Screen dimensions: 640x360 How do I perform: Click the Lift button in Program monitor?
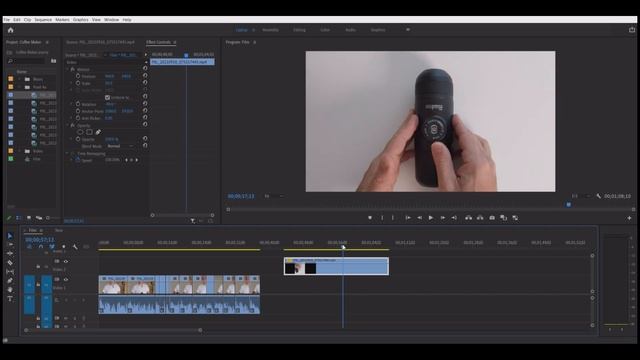point(469,218)
